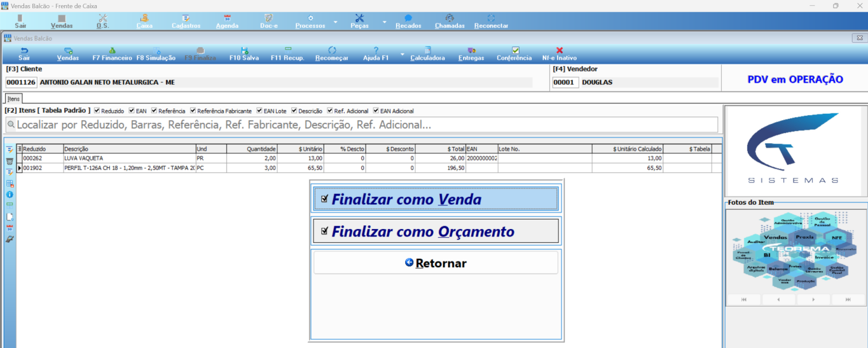
Task: Open the Chamadas module
Action: [x=450, y=22]
